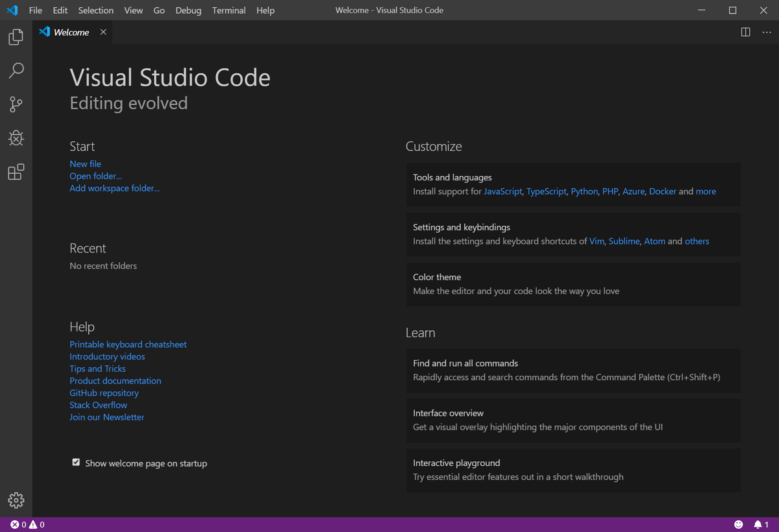Viewport: 779px width, 532px height.
Task: Open the Introductory videos link
Action: [x=107, y=356]
